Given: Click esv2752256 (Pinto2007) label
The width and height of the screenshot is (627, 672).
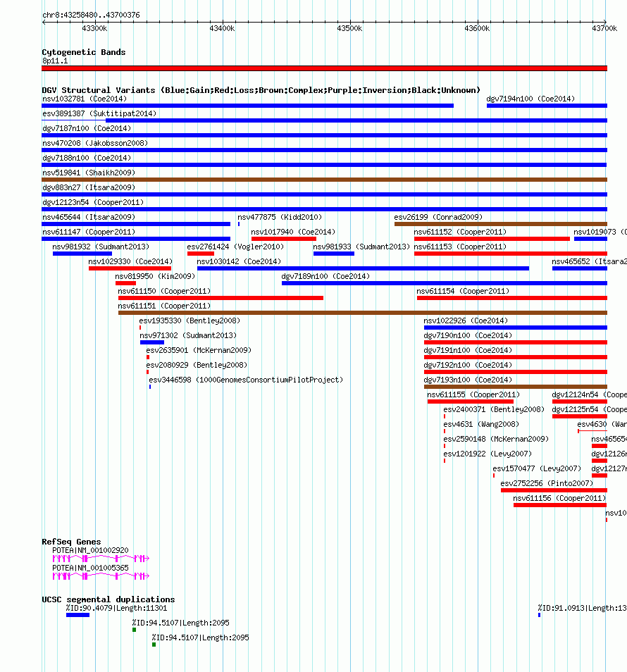Looking at the screenshot, I should coord(547,483).
